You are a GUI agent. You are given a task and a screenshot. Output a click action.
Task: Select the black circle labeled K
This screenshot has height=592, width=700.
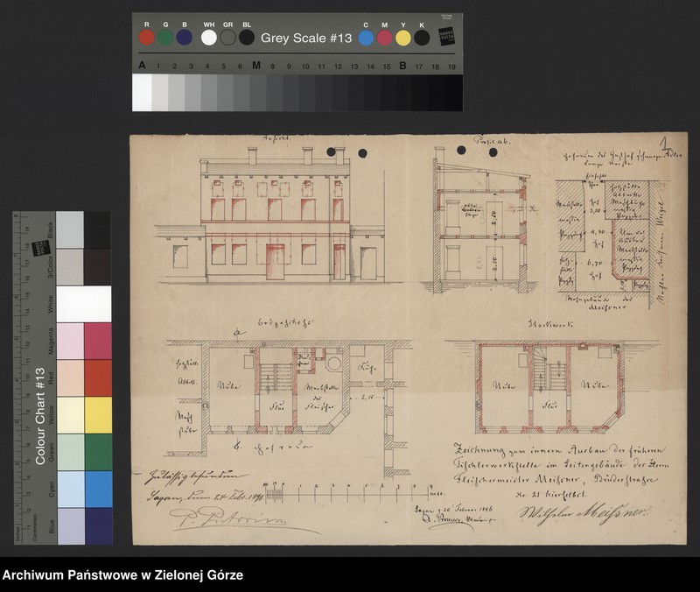[x=422, y=38]
